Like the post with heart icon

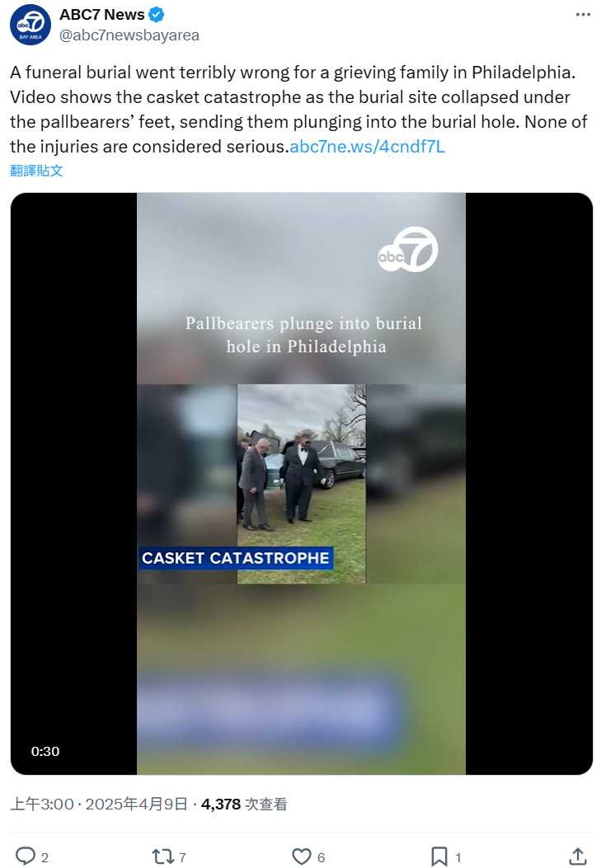[301, 857]
